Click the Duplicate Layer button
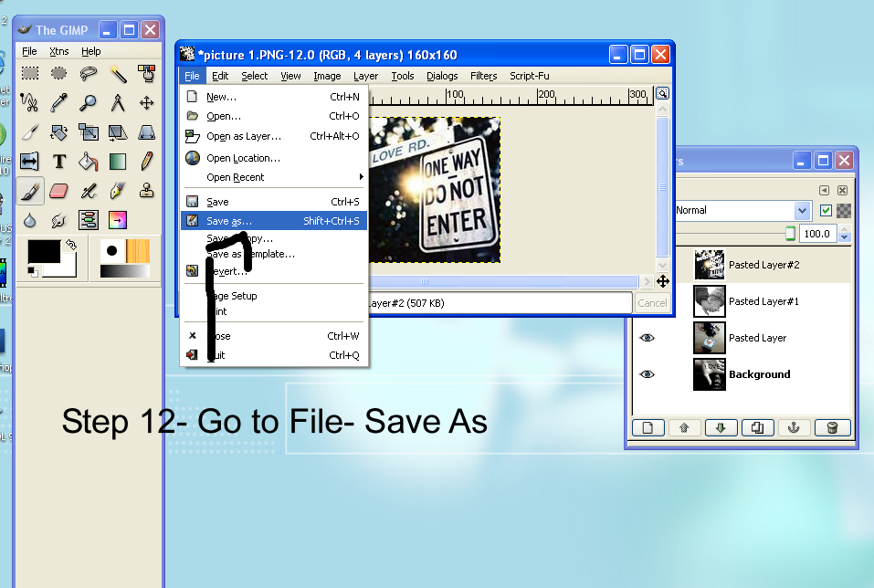This screenshot has height=588, width=874. click(x=757, y=427)
